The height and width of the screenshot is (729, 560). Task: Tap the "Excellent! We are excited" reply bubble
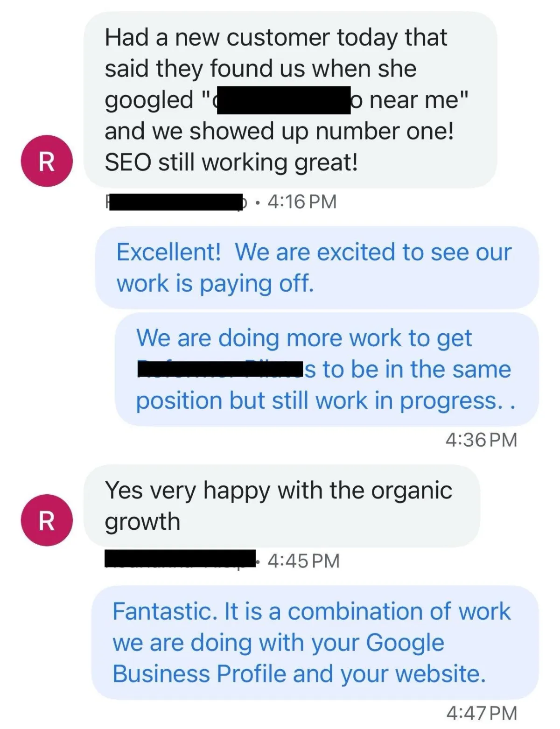[x=317, y=267]
